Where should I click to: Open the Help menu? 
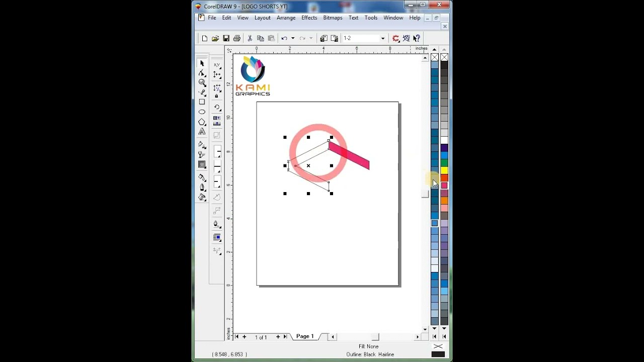(415, 18)
